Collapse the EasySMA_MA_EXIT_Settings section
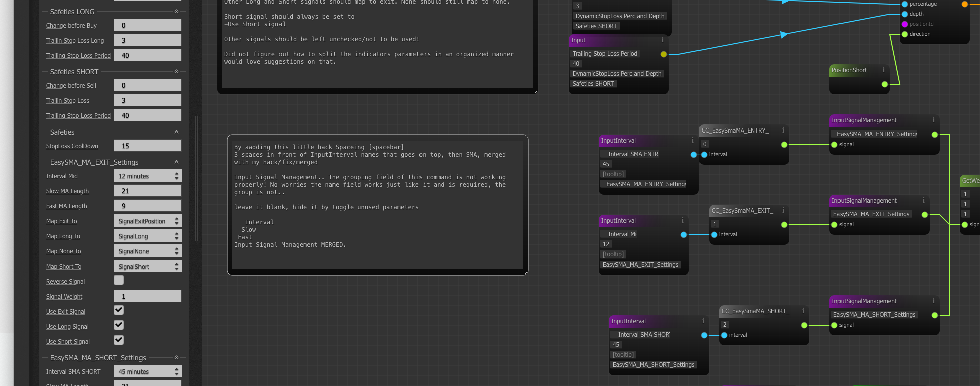 coord(176,162)
